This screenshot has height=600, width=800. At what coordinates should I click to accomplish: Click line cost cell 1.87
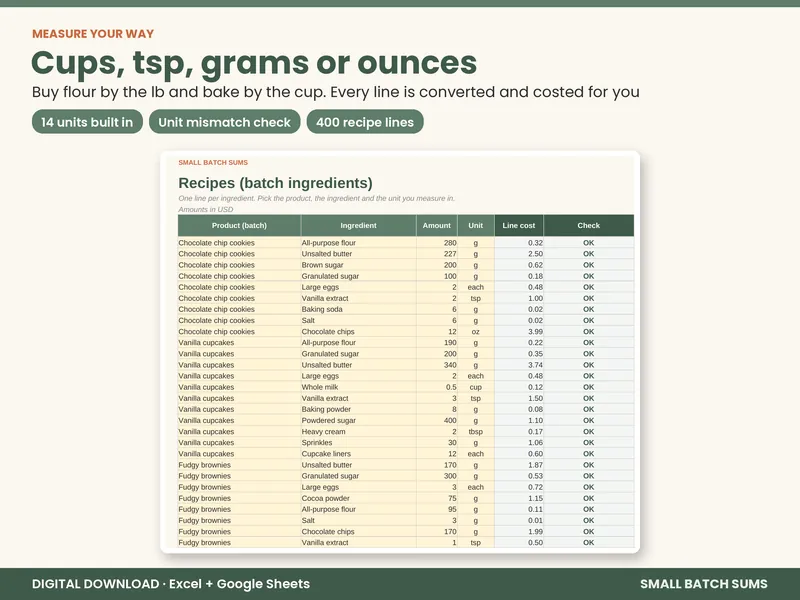[519, 465]
